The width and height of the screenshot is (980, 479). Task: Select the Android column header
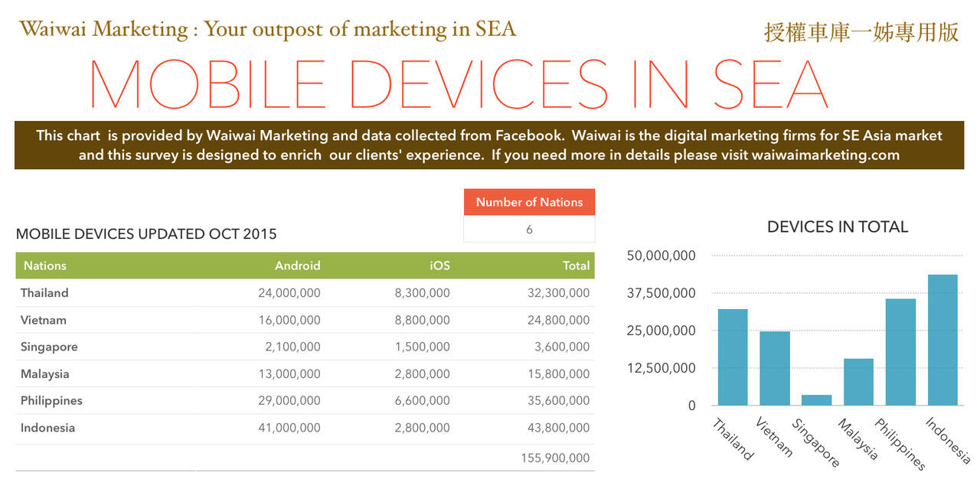[x=297, y=266]
